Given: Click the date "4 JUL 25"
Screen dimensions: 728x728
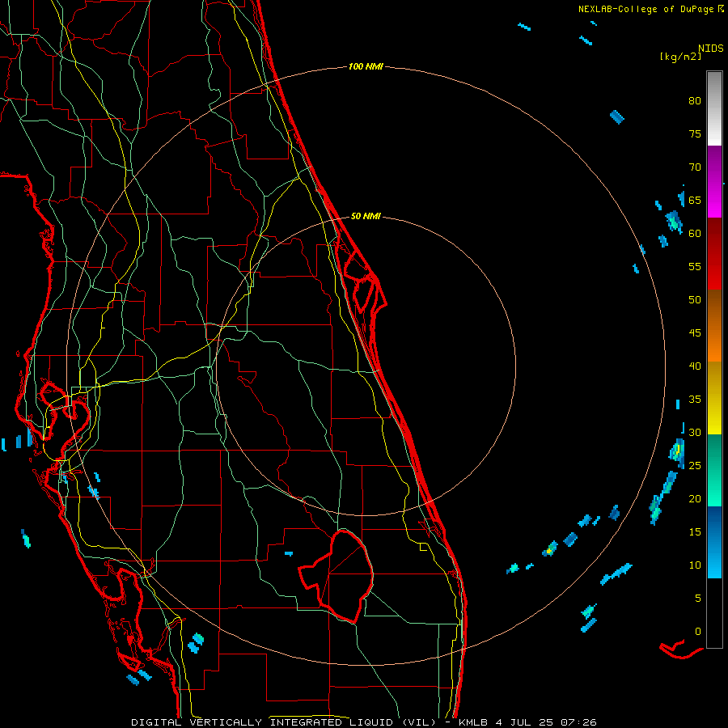Looking at the screenshot, I should 523,722.
